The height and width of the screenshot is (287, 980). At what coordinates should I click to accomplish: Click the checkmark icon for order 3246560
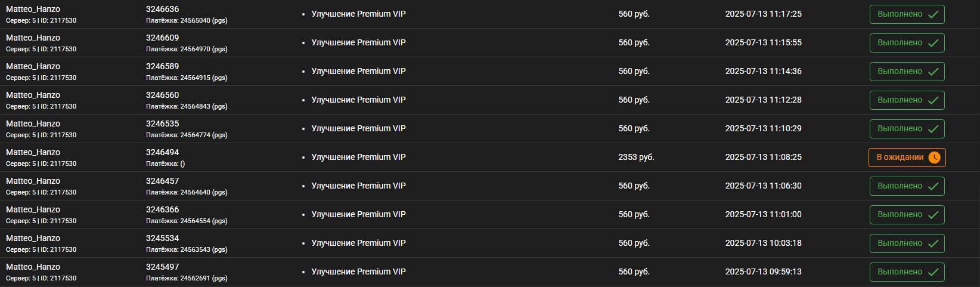[x=933, y=100]
